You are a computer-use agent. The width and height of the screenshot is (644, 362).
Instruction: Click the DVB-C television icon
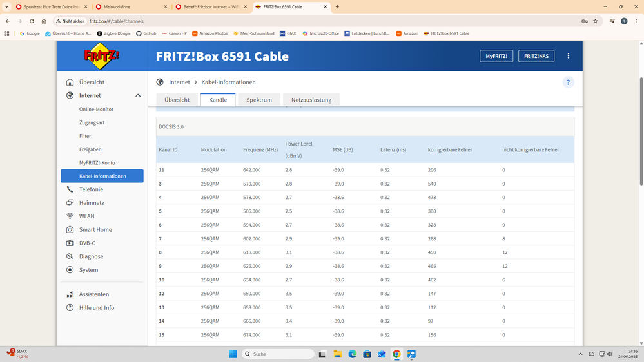(x=70, y=243)
